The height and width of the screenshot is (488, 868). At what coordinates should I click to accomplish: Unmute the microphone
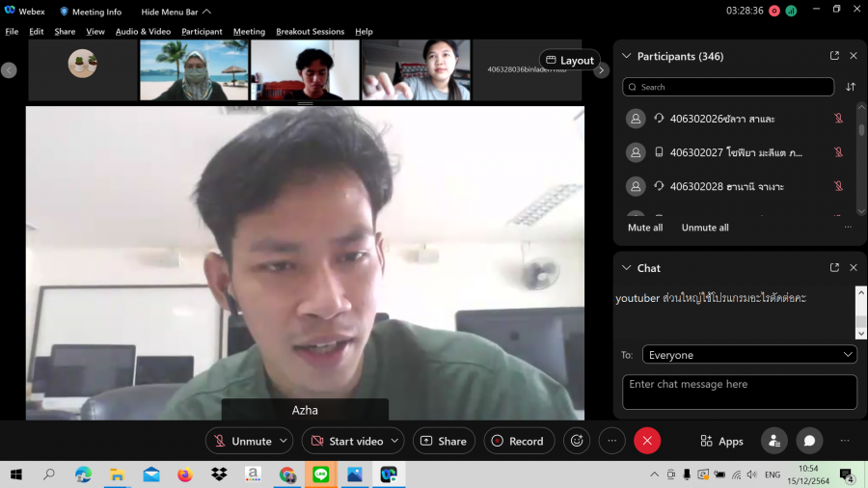pyautogui.click(x=242, y=441)
